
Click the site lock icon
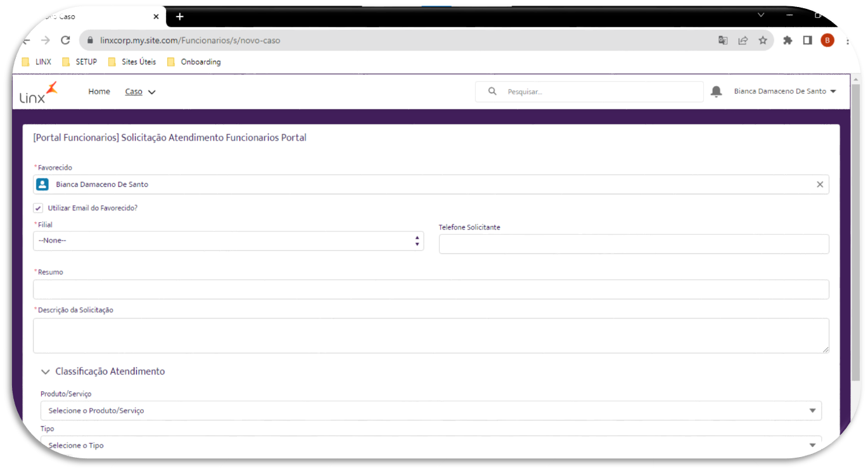click(90, 41)
